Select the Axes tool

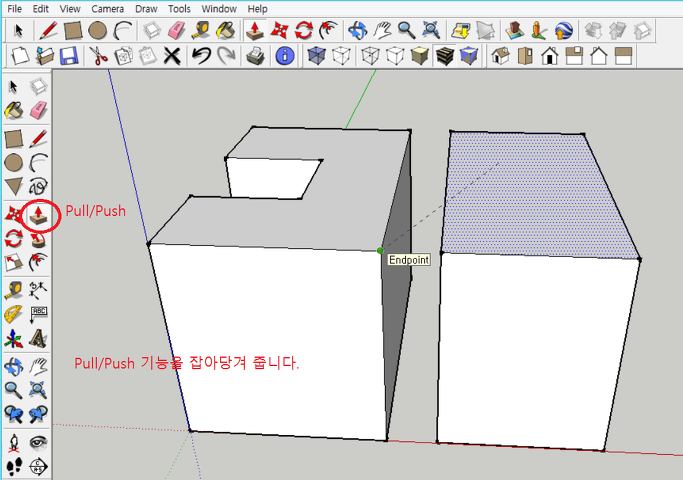pos(14,338)
